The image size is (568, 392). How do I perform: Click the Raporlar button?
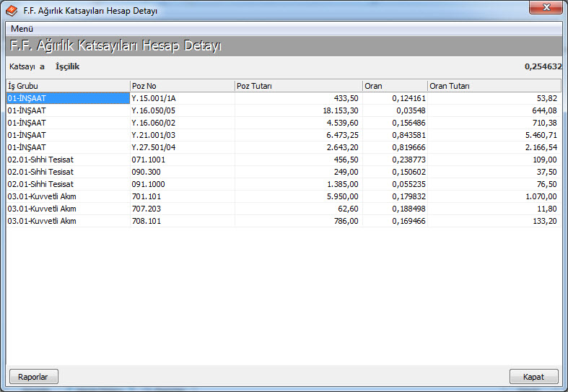tap(33, 377)
